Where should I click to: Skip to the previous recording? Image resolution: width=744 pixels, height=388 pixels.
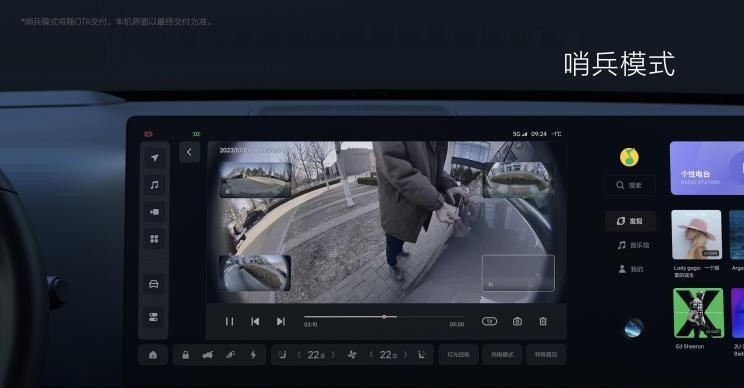click(x=255, y=322)
